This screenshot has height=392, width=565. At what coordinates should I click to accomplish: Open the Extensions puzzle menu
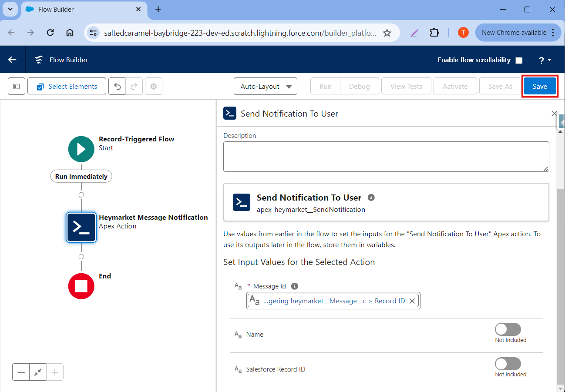coord(434,33)
